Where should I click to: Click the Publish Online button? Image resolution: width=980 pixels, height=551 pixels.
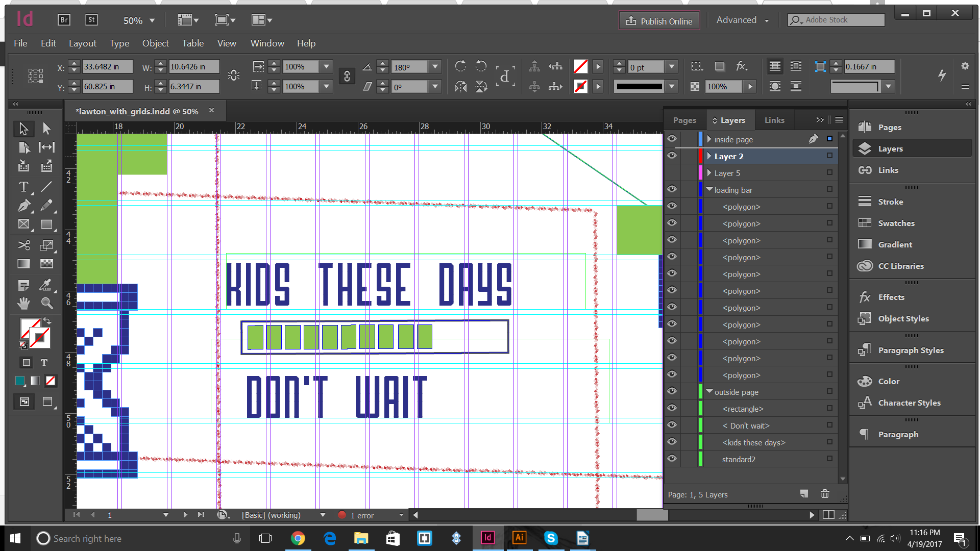click(658, 20)
